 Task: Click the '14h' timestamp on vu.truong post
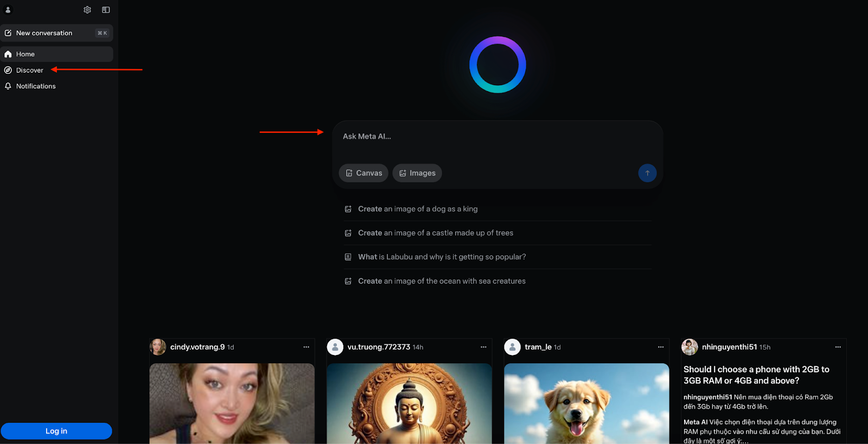click(418, 347)
